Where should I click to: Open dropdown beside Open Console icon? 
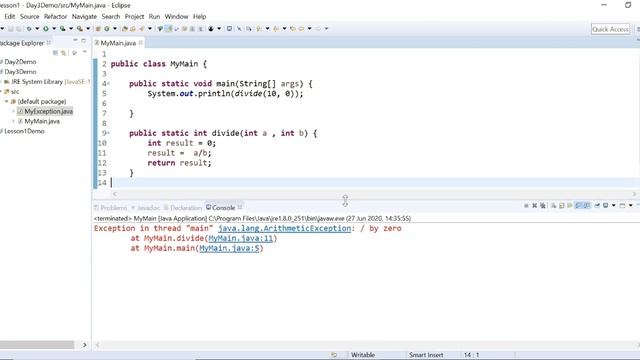click(631, 205)
